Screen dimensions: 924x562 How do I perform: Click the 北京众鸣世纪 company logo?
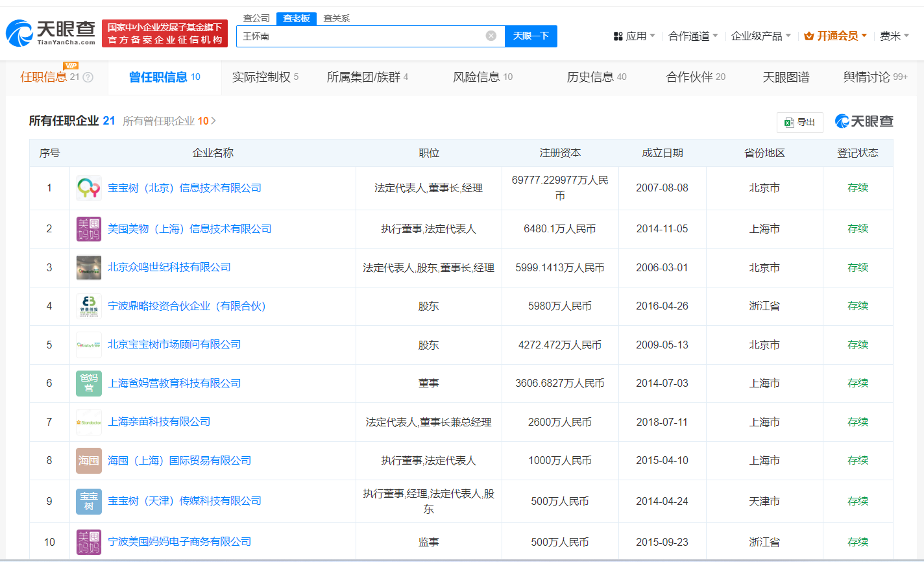click(88, 267)
